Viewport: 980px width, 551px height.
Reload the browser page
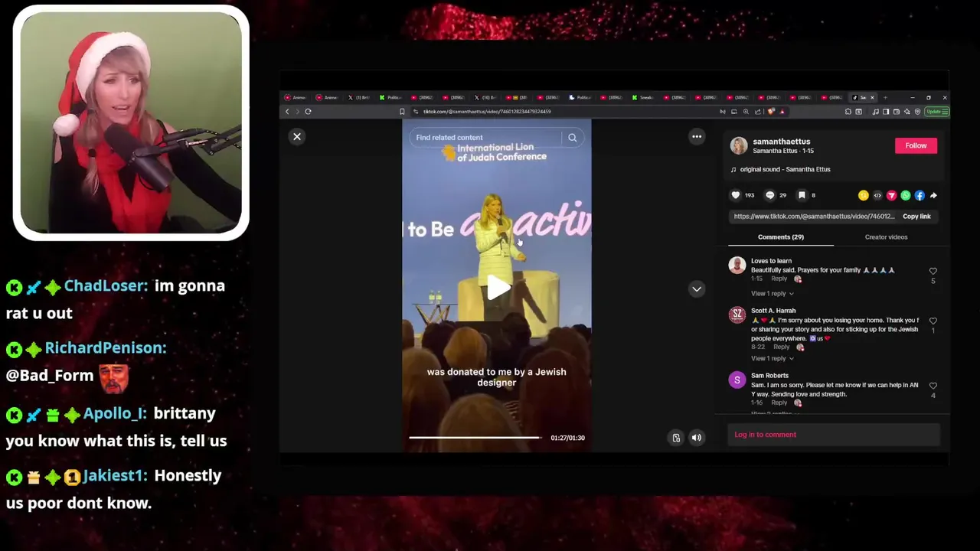(308, 112)
